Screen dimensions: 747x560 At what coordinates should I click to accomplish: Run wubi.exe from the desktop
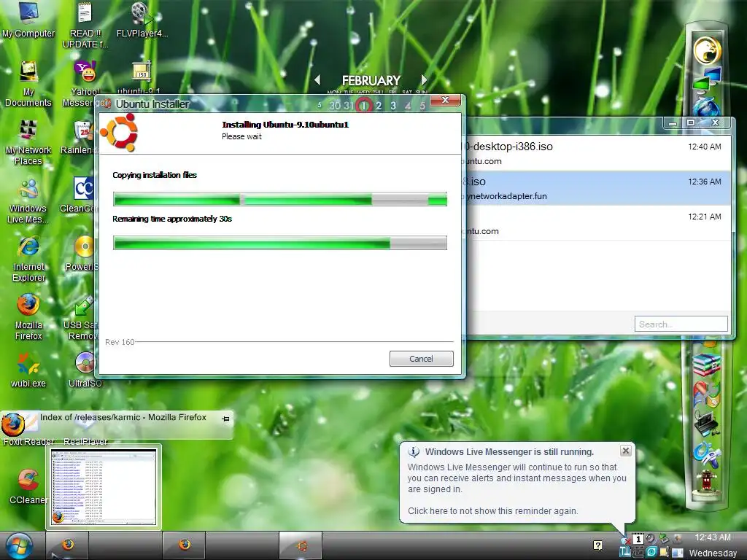tap(28, 370)
